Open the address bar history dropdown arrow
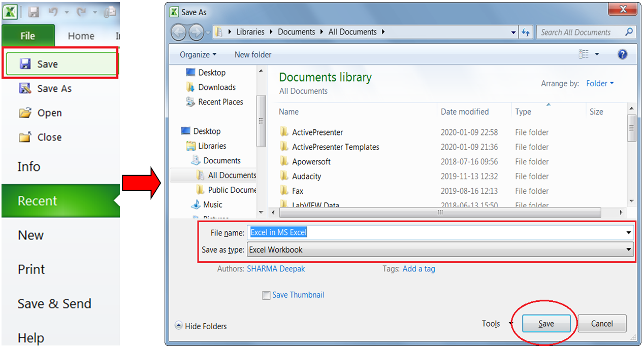Screen dimensions: 644x348 pos(513,32)
